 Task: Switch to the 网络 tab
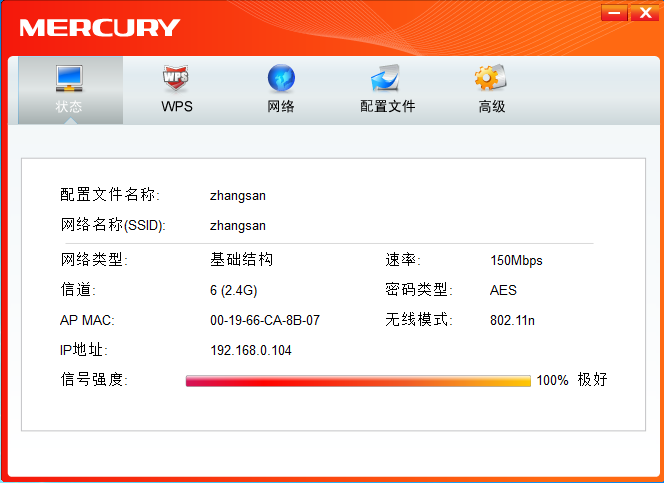pos(281,106)
